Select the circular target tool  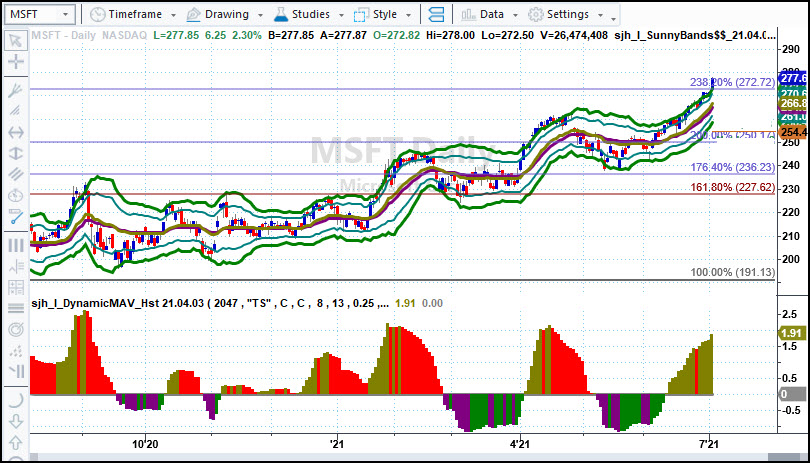pyautogui.click(x=16, y=329)
